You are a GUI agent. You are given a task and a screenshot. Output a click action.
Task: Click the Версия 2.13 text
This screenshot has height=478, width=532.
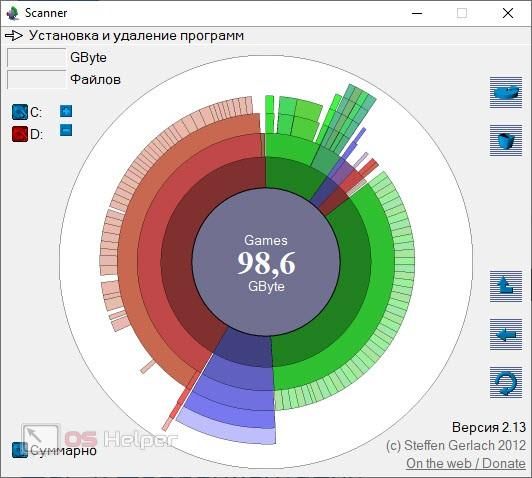[489, 427]
